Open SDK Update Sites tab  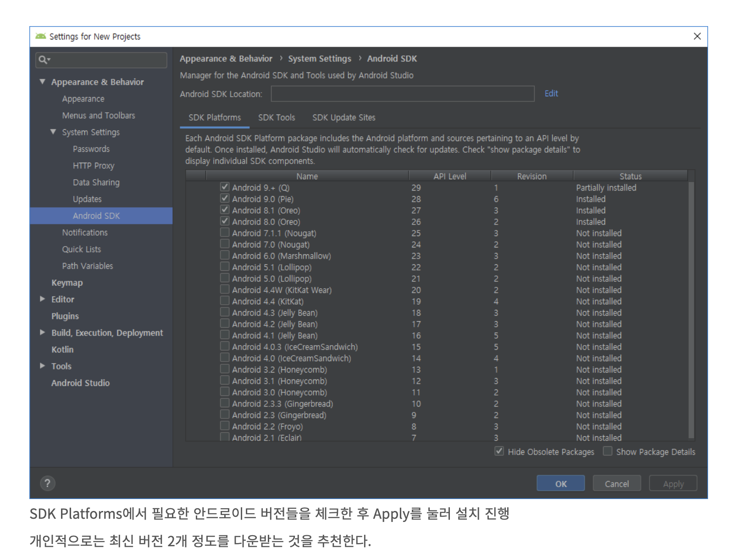[x=344, y=118]
